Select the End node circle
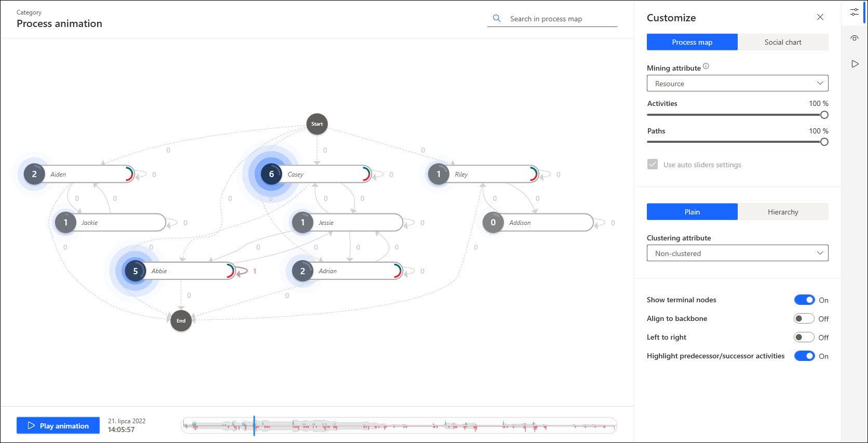This screenshot has width=868, height=443. pos(181,321)
